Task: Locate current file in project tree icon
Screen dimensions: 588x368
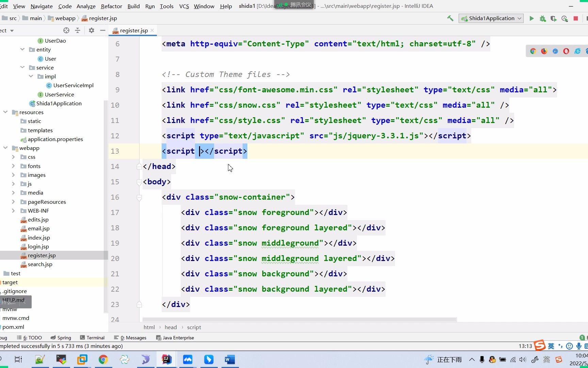Action: [66, 30]
